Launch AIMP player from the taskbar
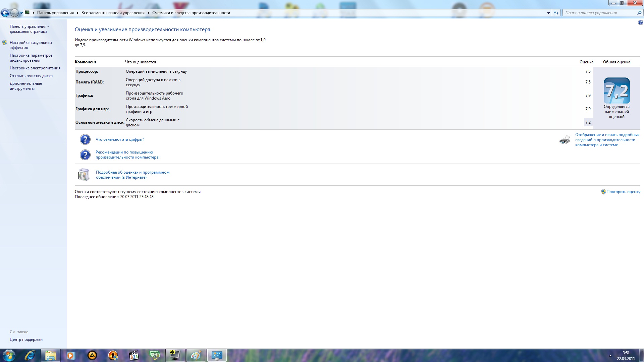This screenshot has width=644, height=362. 92,355
